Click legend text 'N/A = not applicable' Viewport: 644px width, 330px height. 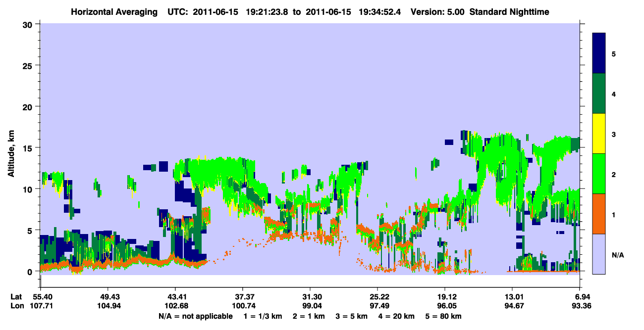click(196, 316)
